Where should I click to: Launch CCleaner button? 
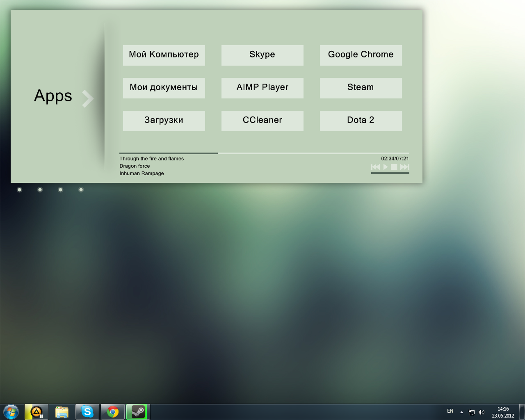pos(262,121)
